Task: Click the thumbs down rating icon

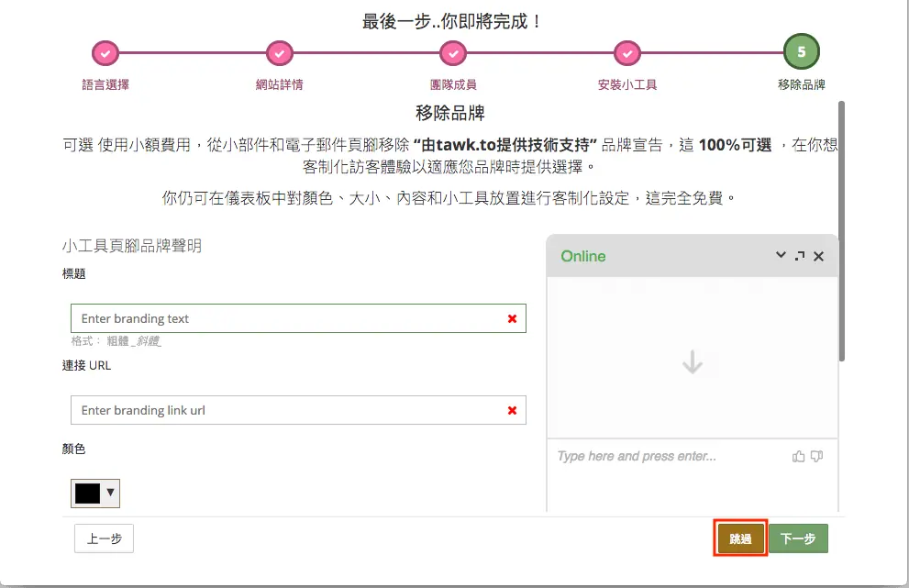Action: pos(817,457)
